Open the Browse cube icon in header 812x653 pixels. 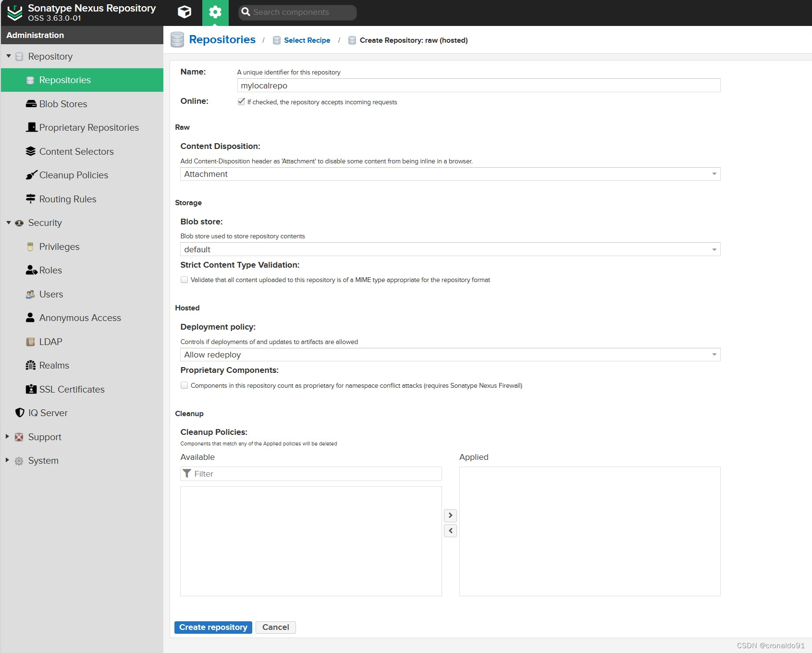(185, 12)
